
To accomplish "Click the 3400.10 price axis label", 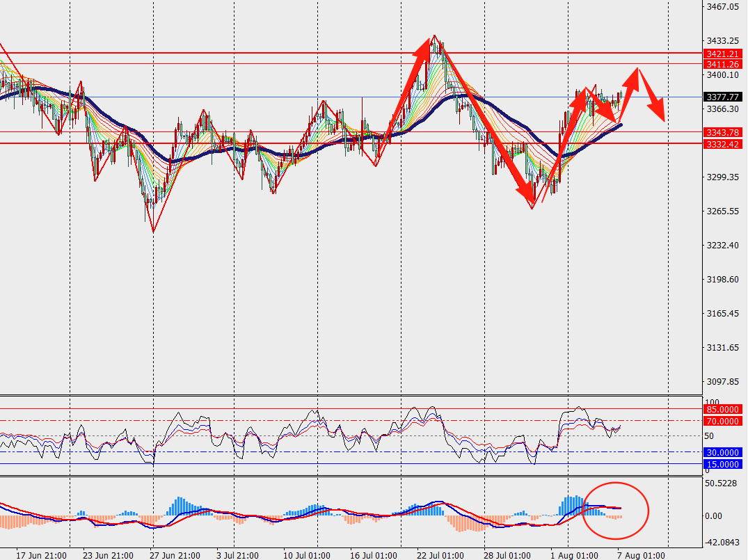I will tap(722, 75).
